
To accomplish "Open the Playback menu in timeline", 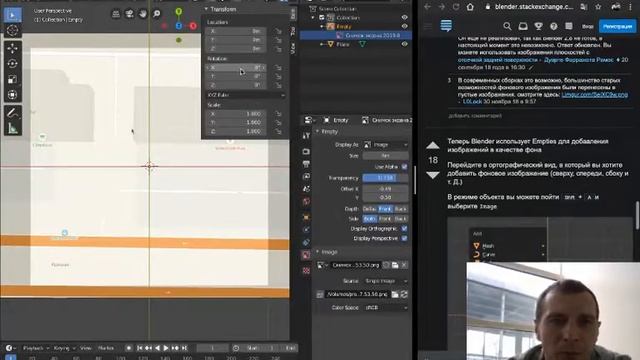I will (x=35, y=348).
